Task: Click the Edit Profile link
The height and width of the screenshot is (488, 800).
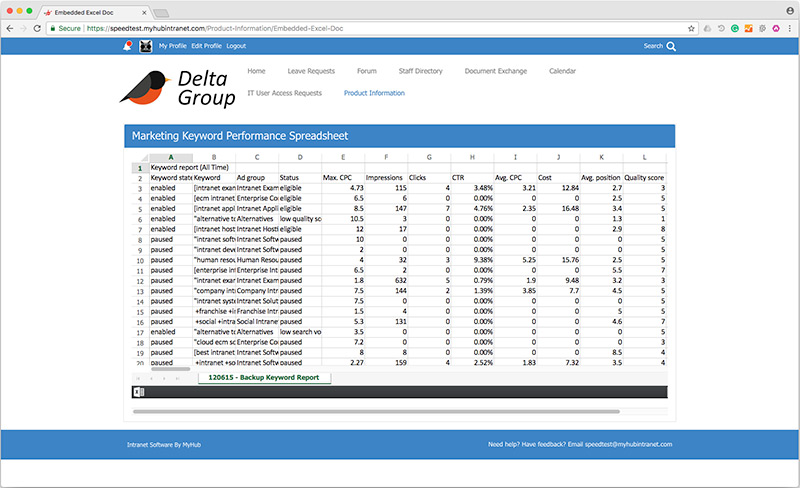Action: 205,46
